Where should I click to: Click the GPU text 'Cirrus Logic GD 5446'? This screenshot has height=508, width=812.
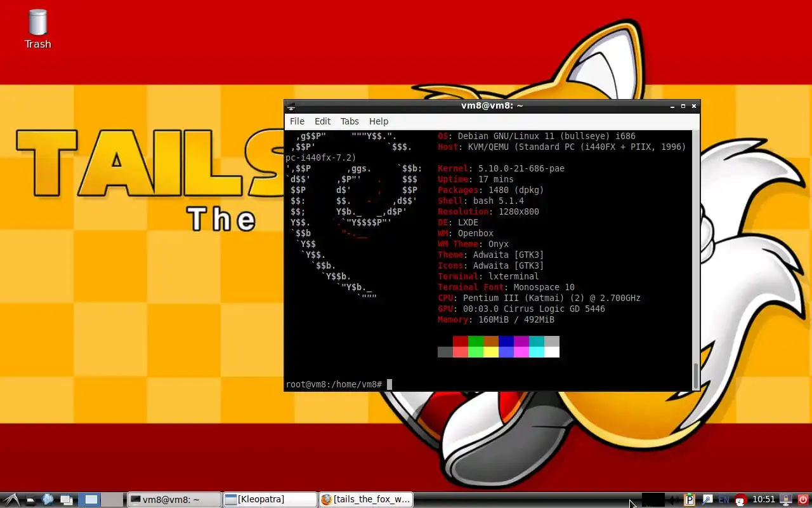click(554, 309)
